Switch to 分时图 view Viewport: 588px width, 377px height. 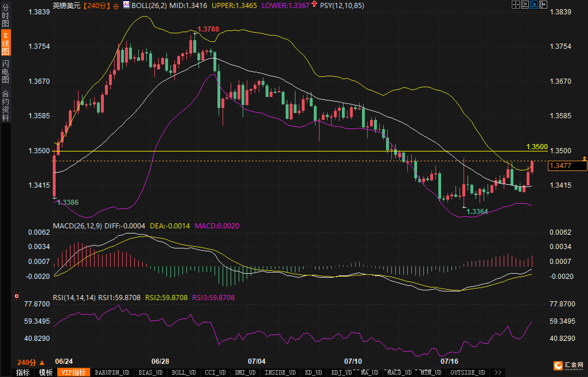tap(5, 15)
